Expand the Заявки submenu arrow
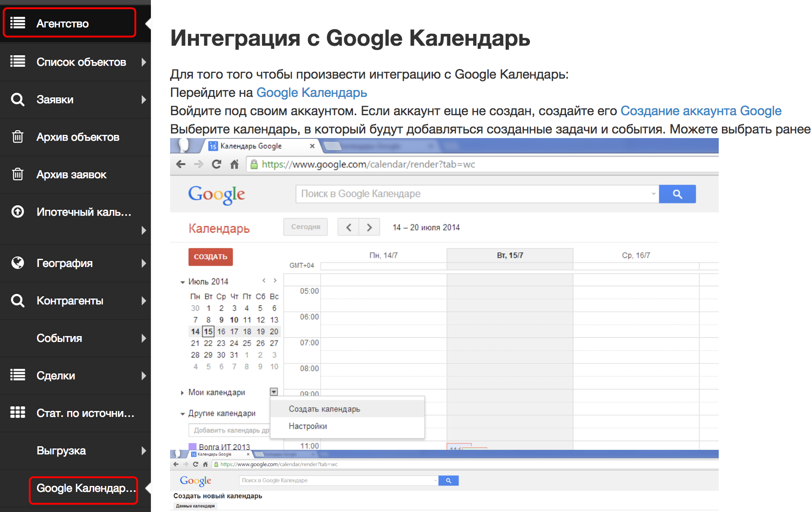 144,99
